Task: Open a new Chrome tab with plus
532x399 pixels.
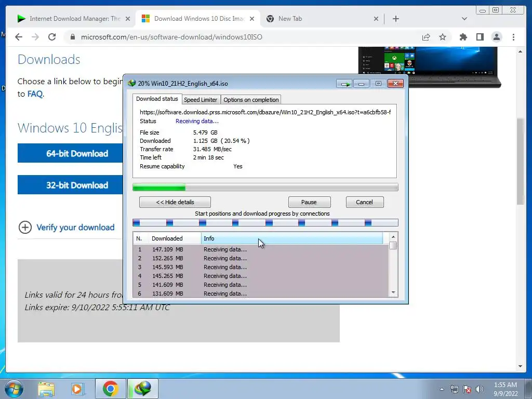Action: 395,19
